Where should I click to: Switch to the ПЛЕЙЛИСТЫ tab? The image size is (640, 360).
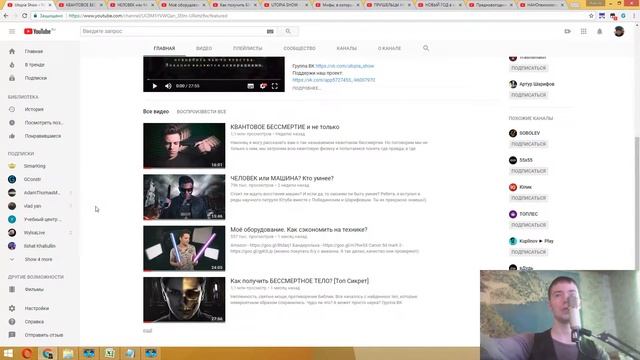coord(247,48)
